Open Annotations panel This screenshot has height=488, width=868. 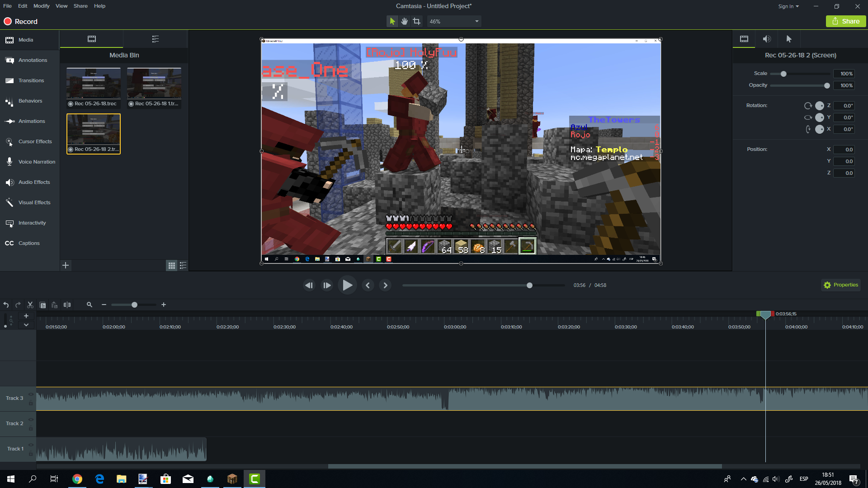coord(29,60)
